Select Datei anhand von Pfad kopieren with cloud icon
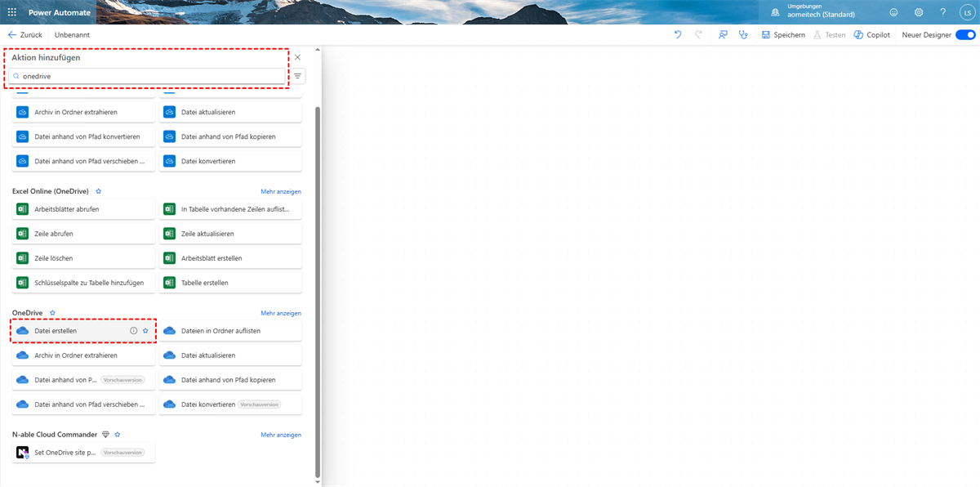The image size is (980, 487). tap(230, 380)
